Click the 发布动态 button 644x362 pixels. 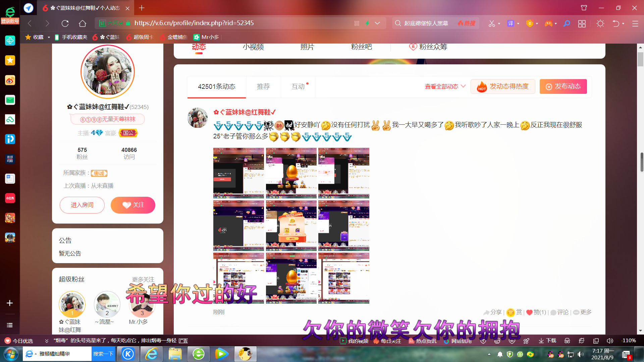coord(563,86)
